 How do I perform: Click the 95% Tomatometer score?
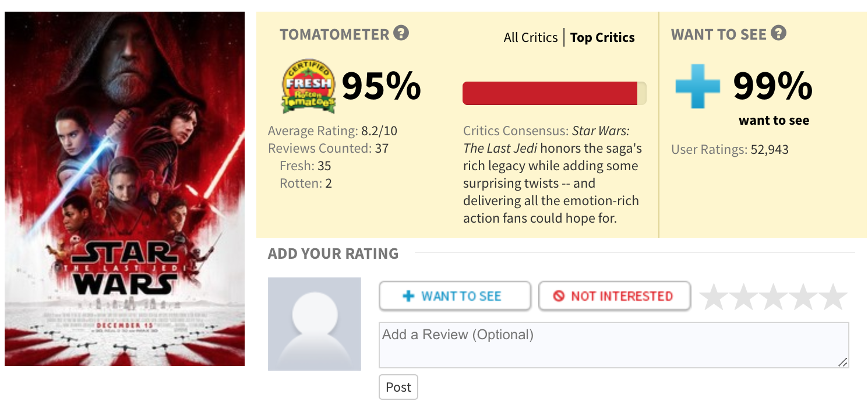click(381, 87)
